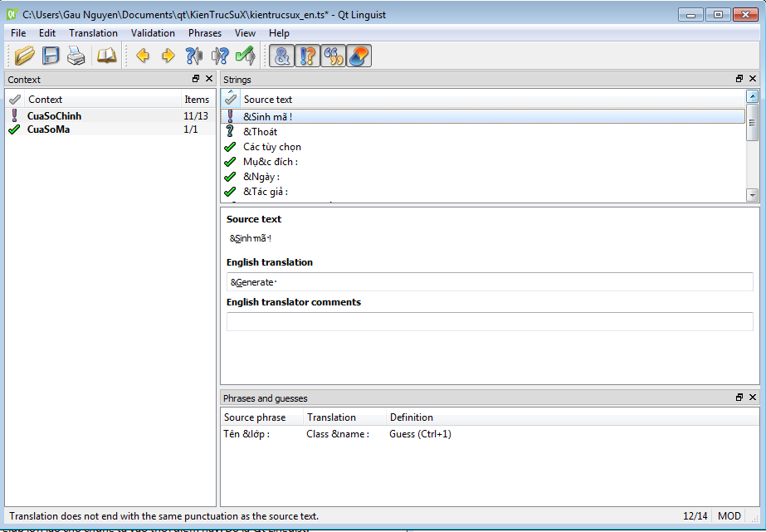766x532 pixels.
Task: Go to next item with right arrow
Action: pos(168,56)
